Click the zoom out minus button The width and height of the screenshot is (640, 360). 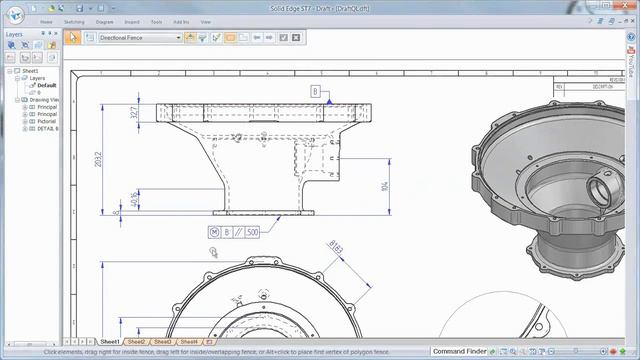551,351
